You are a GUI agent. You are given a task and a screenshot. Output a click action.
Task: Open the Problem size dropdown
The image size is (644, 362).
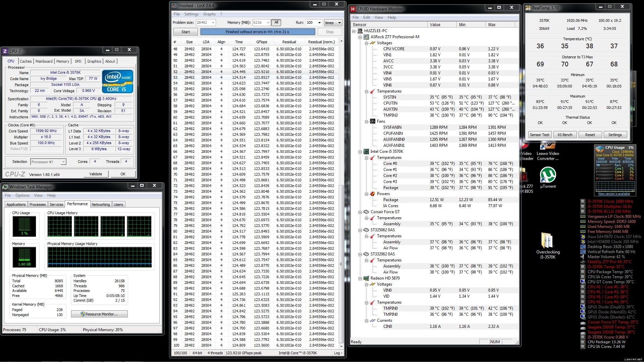coord(213,23)
